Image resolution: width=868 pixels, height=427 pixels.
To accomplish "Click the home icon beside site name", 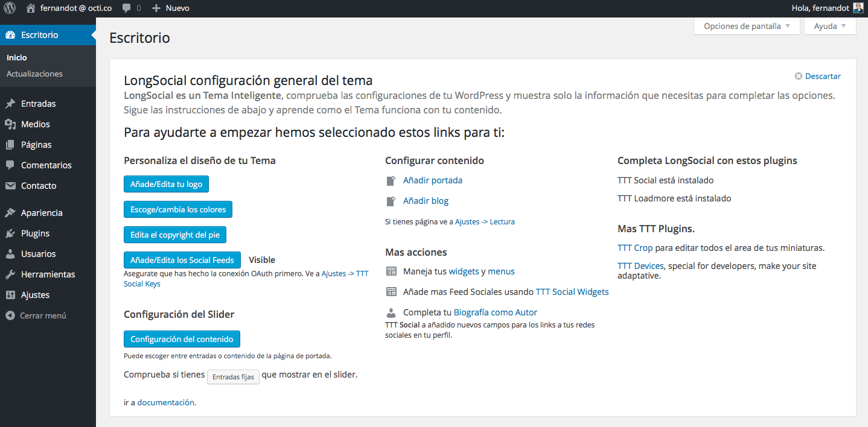I will [x=31, y=8].
